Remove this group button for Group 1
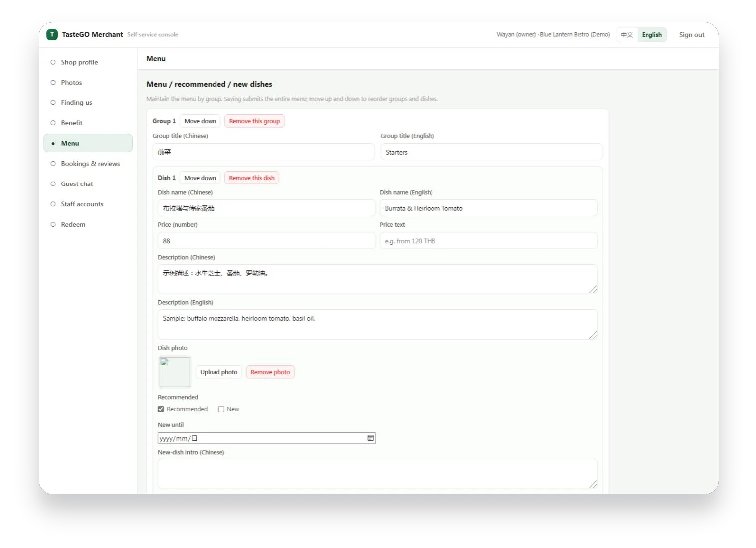The height and width of the screenshot is (548, 756). pyautogui.click(x=254, y=121)
